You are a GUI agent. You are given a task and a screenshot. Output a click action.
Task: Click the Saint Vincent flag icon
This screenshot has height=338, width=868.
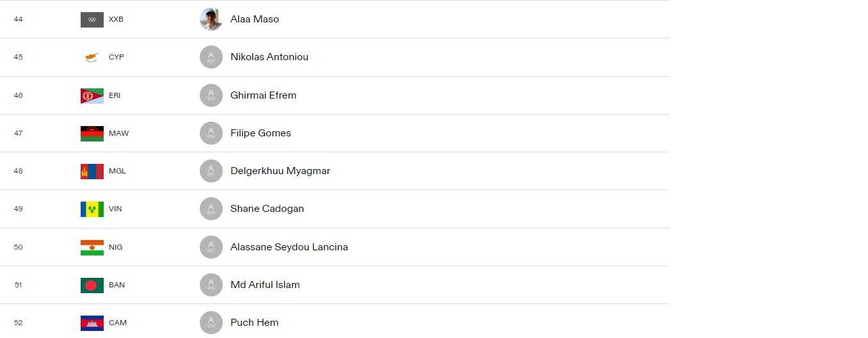(x=92, y=209)
